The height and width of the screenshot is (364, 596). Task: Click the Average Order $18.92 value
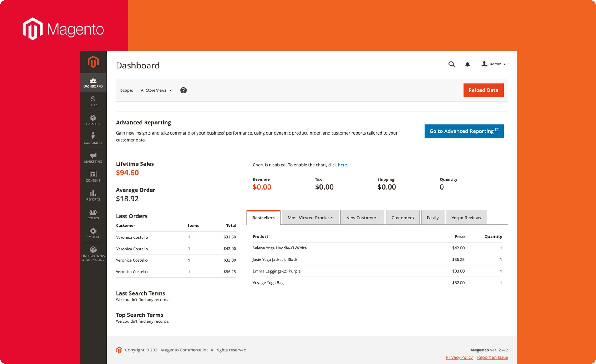pos(127,199)
